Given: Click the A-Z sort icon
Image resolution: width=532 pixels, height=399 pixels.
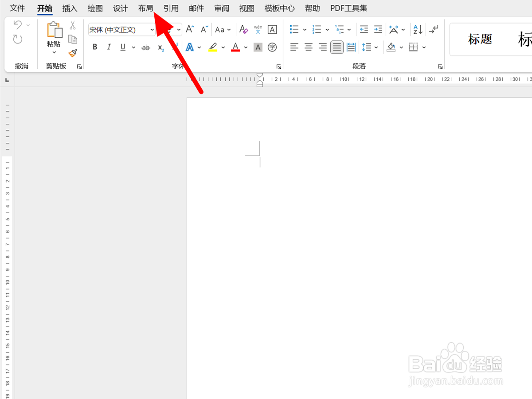Looking at the screenshot, I should (418, 30).
